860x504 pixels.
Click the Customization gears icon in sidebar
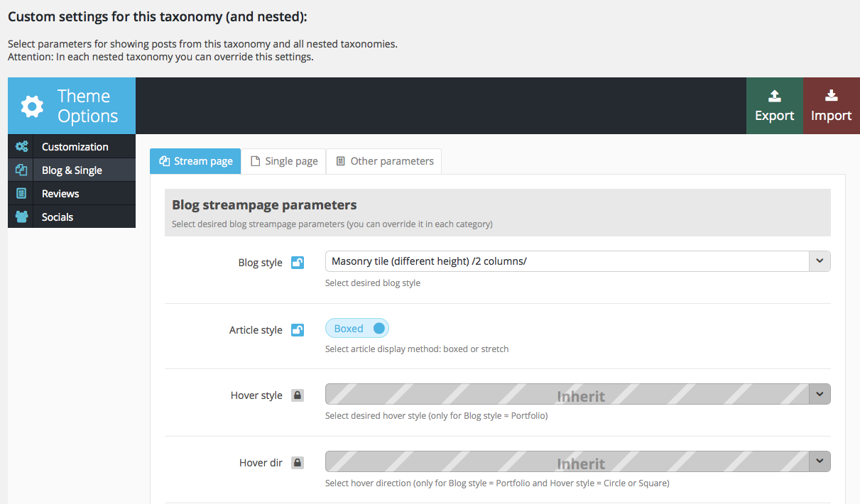tap(22, 147)
